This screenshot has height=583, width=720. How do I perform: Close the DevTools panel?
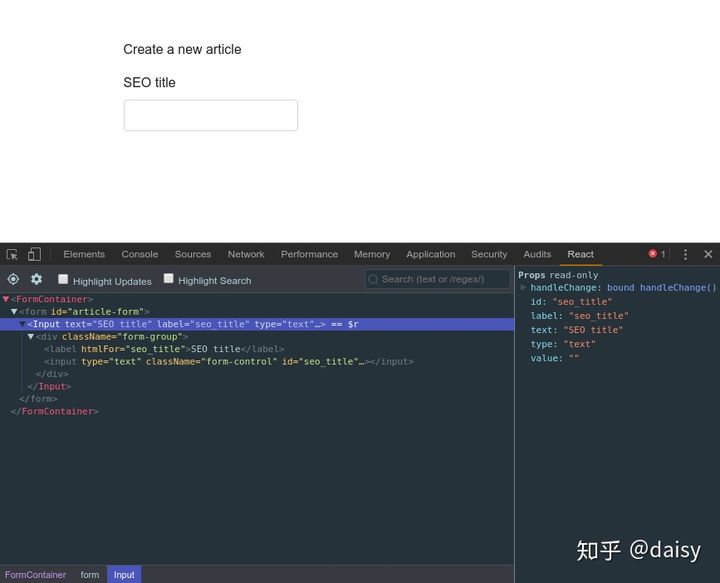pos(708,254)
